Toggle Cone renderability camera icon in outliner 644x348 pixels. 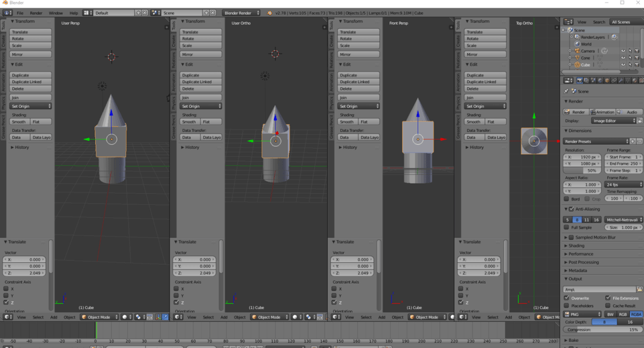(x=637, y=58)
